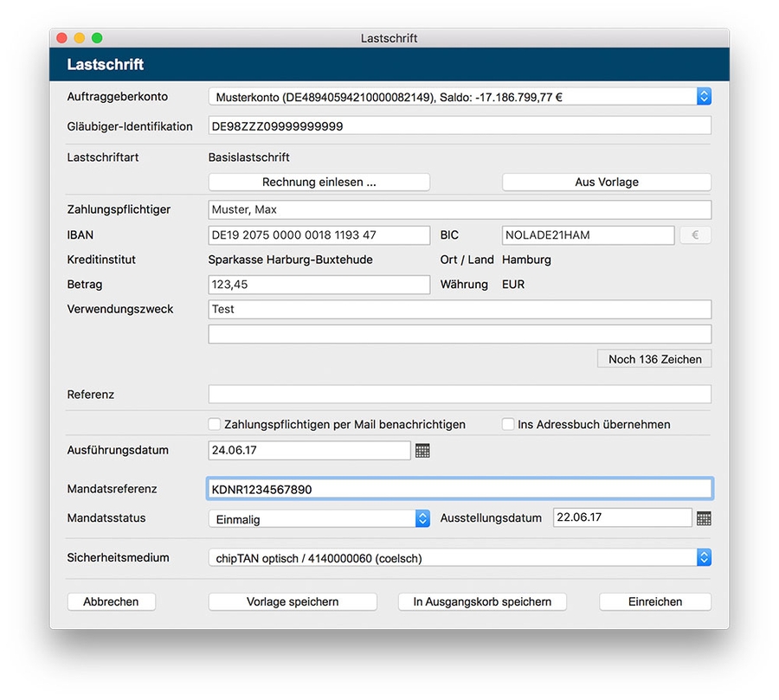This screenshot has width=779, height=700.
Task: Submit the form with Einreichen
Action: tap(655, 601)
